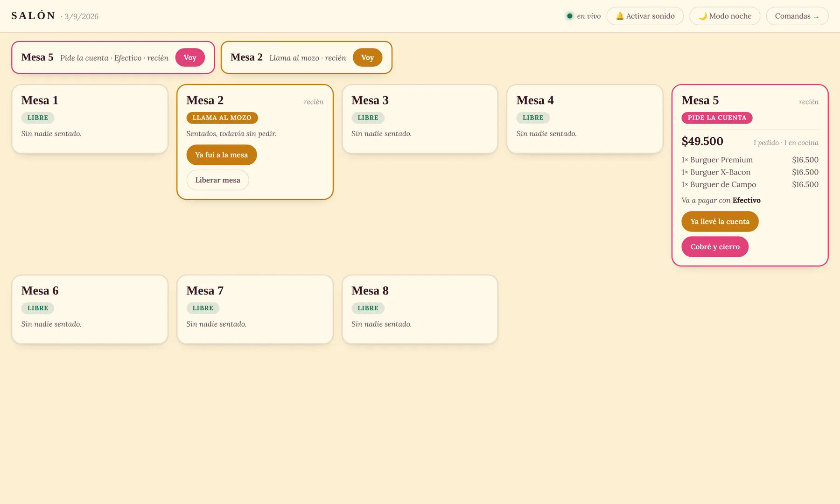The height and width of the screenshot is (504, 840).
Task: Click the PIDE LA CUENTA badge
Action: [717, 118]
